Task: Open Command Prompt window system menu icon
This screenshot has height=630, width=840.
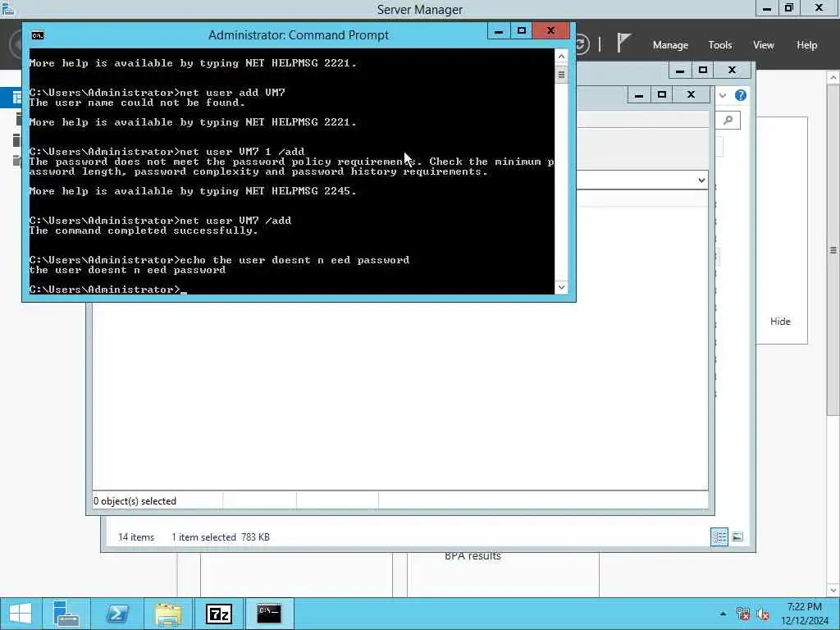Action: pyautogui.click(x=38, y=35)
